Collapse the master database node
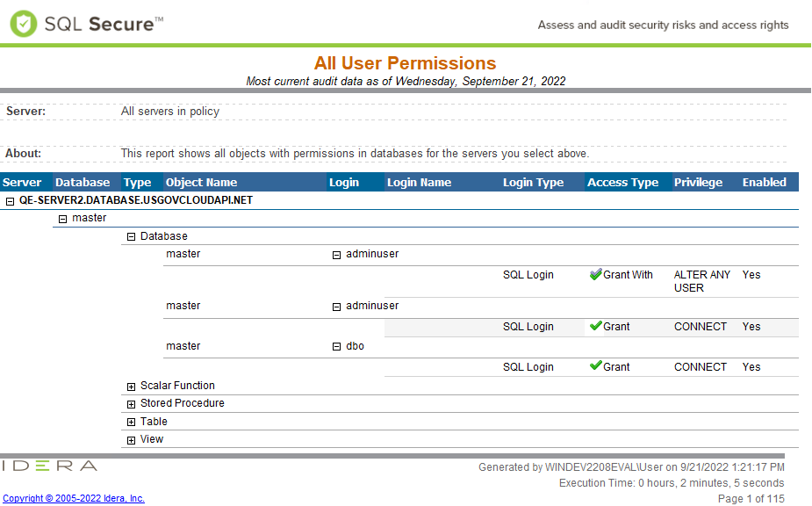 click(63, 219)
